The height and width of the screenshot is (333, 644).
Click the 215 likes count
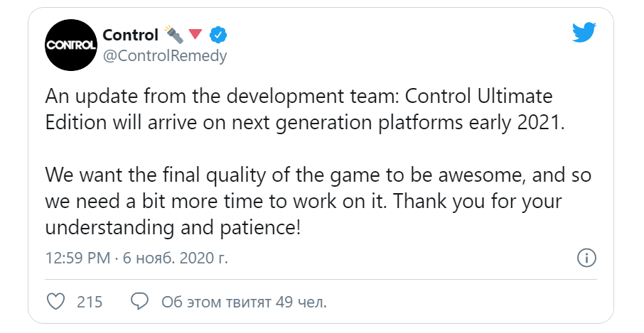pyautogui.click(x=90, y=302)
